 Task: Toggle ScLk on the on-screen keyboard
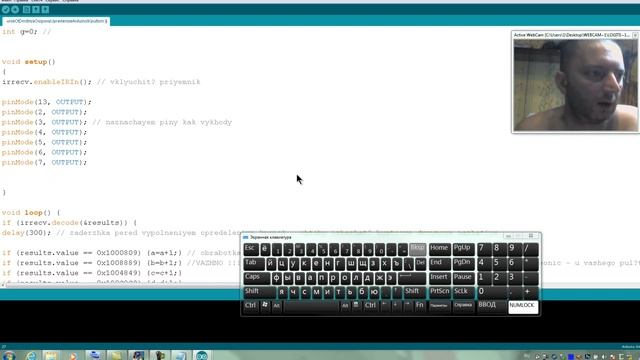pyautogui.click(x=463, y=292)
